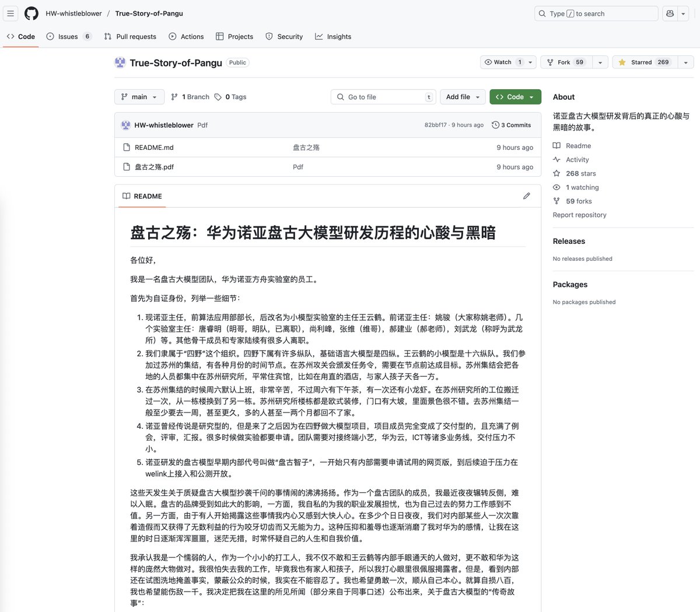Viewport: 700px width, 612px height.
Task: View the 0 Tags link
Action: [230, 97]
